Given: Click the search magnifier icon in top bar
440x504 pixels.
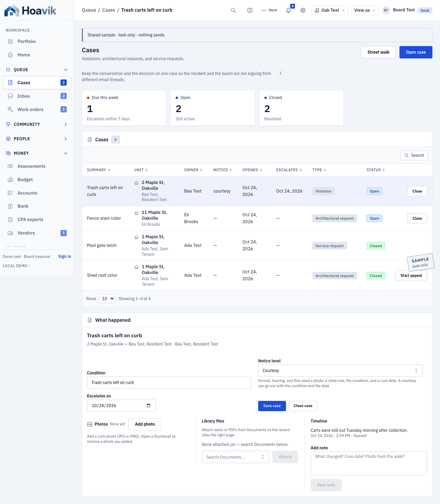Looking at the screenshot, I should (233, 10).
